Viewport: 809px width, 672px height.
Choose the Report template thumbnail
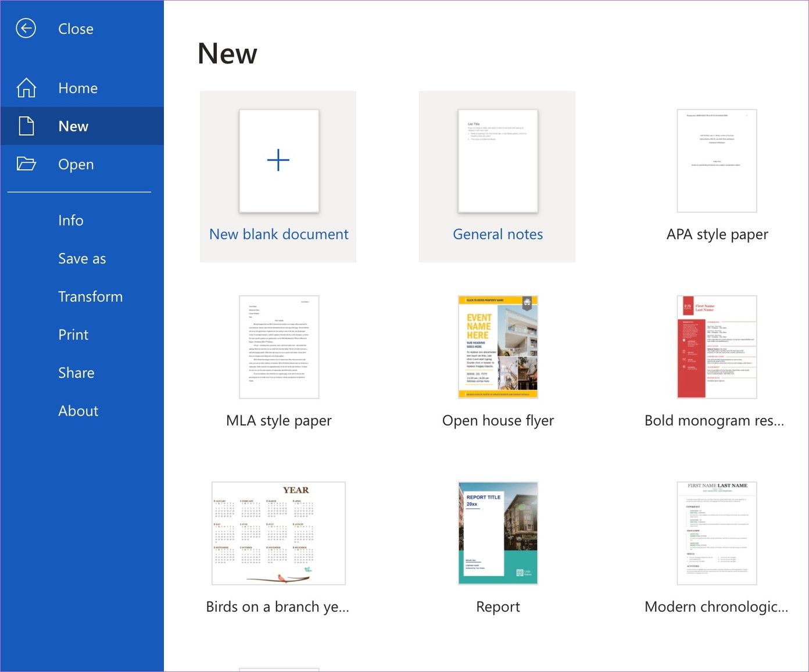point(497,533)
